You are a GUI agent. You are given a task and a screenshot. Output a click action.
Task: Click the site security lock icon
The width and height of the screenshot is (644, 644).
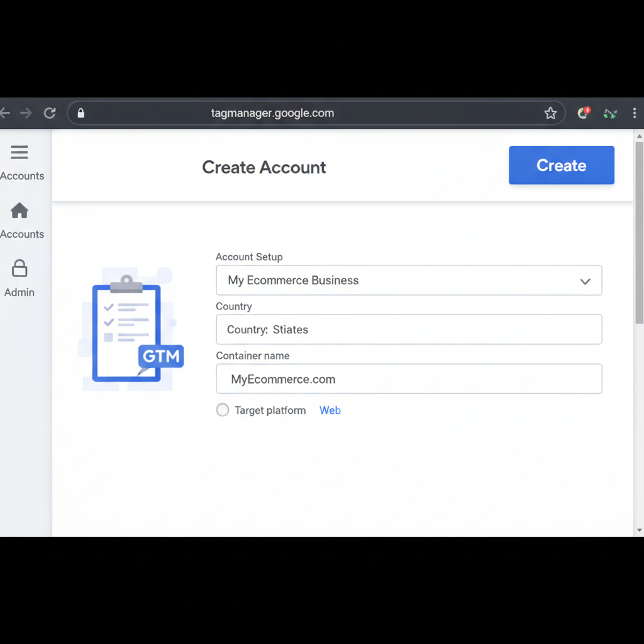click(80, 113)
